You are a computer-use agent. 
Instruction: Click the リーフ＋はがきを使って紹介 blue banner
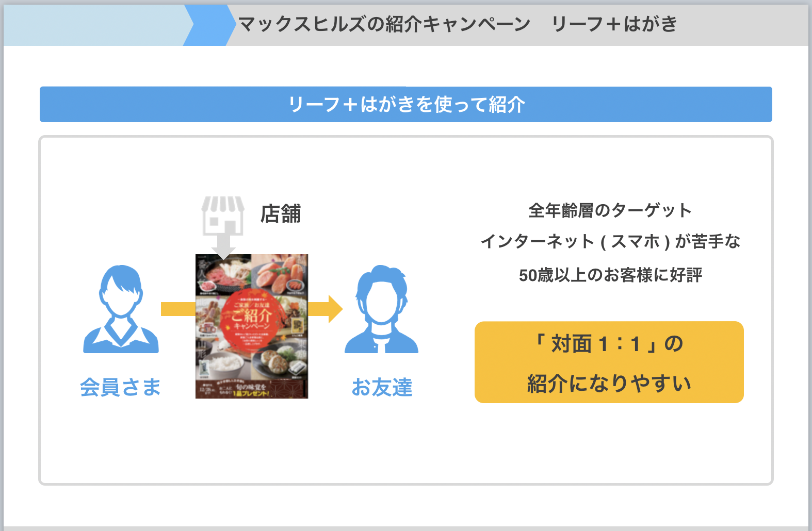click(406, 105)
